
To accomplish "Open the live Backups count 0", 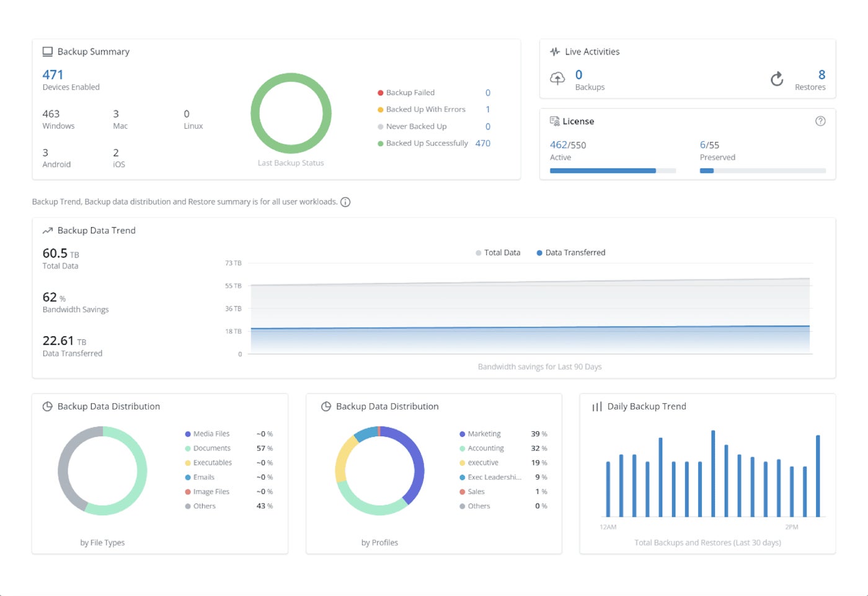I will click(578, 75).
